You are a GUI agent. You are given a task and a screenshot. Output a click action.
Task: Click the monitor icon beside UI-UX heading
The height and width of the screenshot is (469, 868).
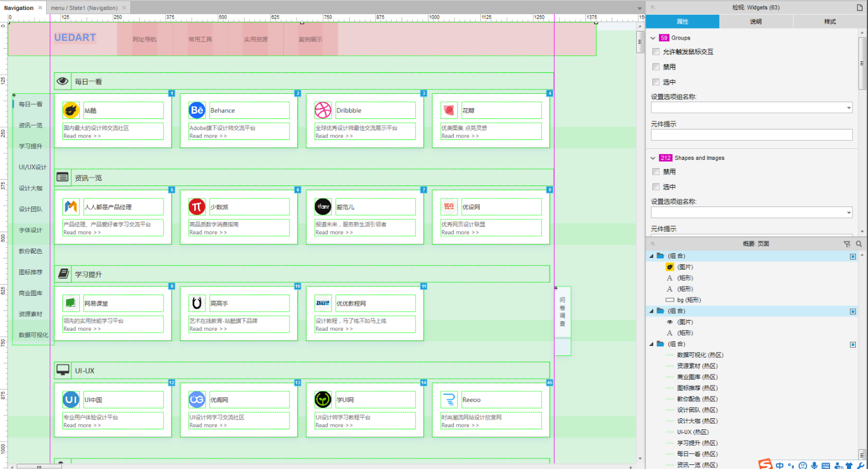[x=62, y=370]
